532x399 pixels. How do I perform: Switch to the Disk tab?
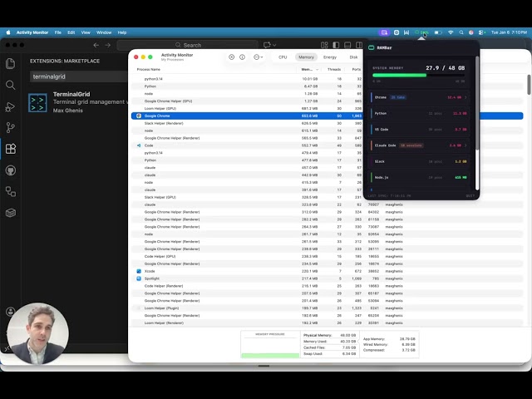tap(353, 57)
